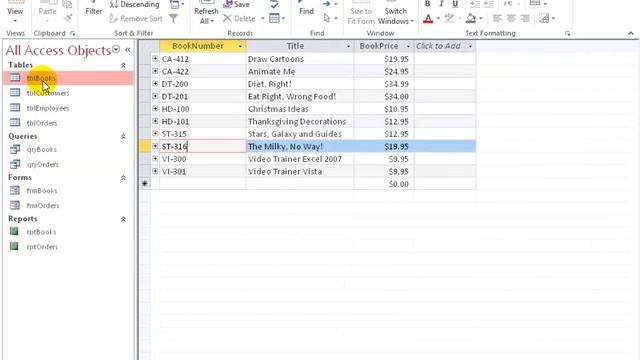Collapse the ribbon with the up arrow
The image size is (640, 360).
631,33
